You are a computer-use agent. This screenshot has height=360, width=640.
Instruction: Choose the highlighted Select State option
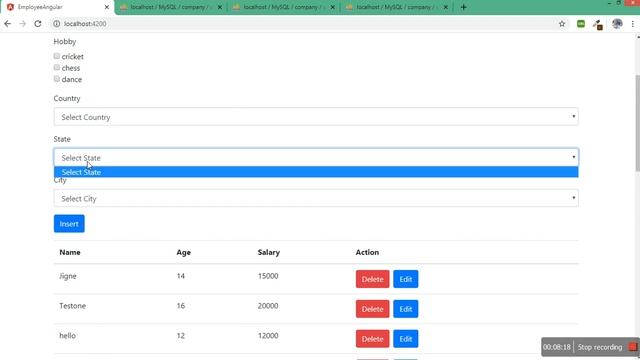click(316, 172)
